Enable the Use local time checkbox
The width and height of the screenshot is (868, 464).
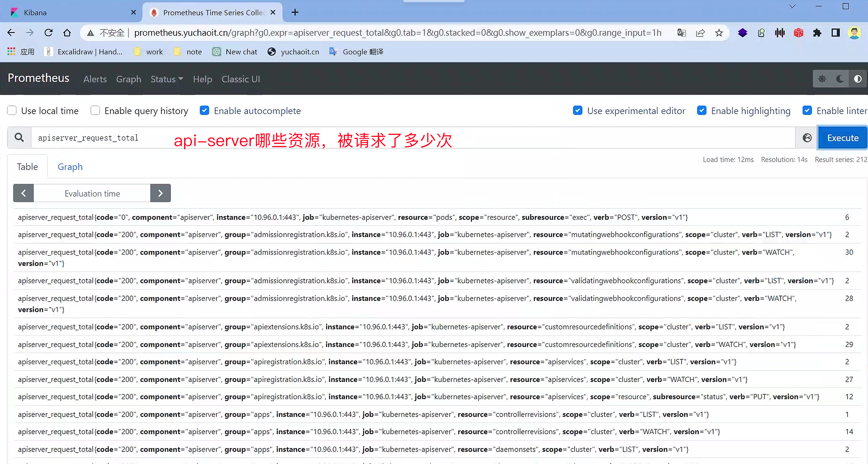click(12, 110)
